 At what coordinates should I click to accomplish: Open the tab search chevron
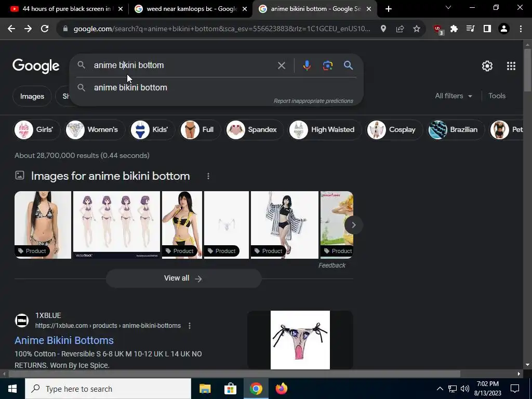click(x=448, y=7)
